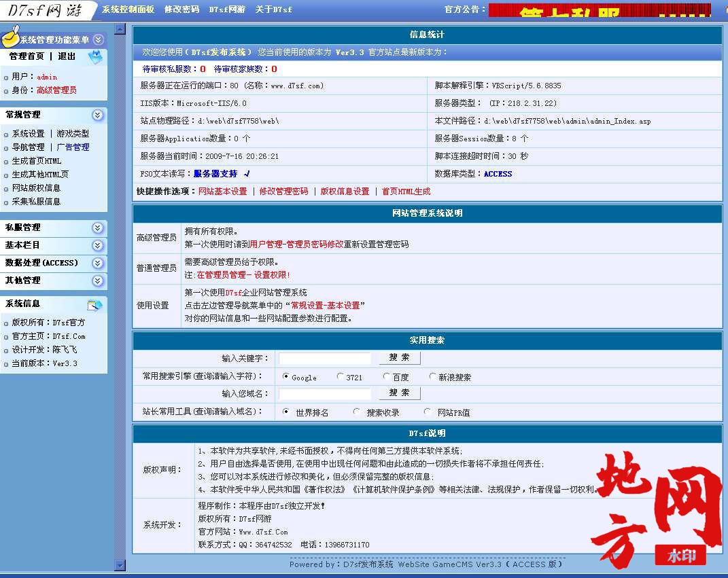Click the ACCESS database type value

tap(498, 174)
